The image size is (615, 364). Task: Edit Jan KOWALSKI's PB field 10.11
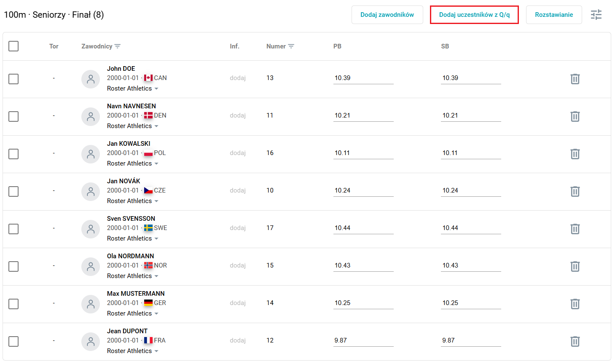(363, 153)
